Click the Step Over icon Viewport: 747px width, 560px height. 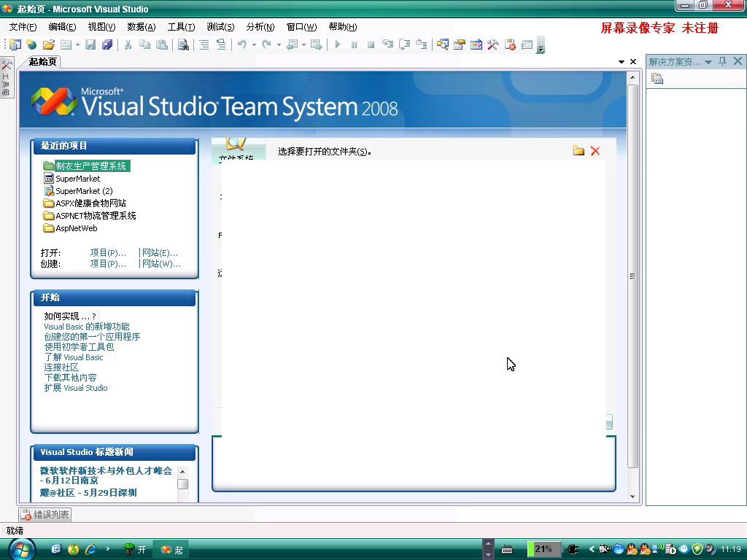point(404,44)
